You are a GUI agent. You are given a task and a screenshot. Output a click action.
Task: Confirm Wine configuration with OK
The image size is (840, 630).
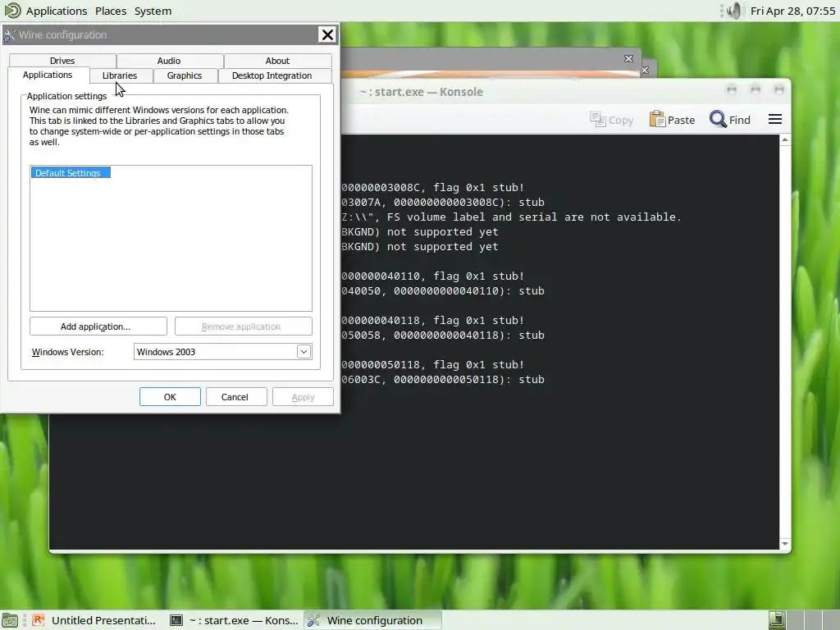pos(170,397)
